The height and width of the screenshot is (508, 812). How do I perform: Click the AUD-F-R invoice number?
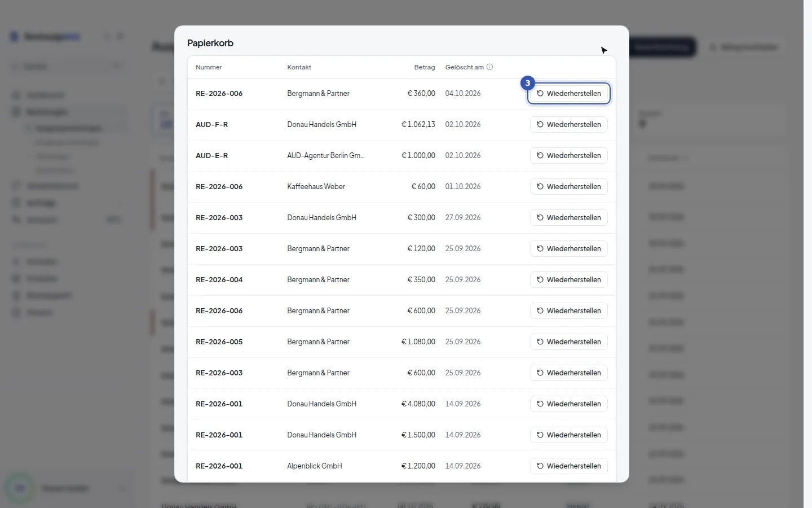point(211,125)
